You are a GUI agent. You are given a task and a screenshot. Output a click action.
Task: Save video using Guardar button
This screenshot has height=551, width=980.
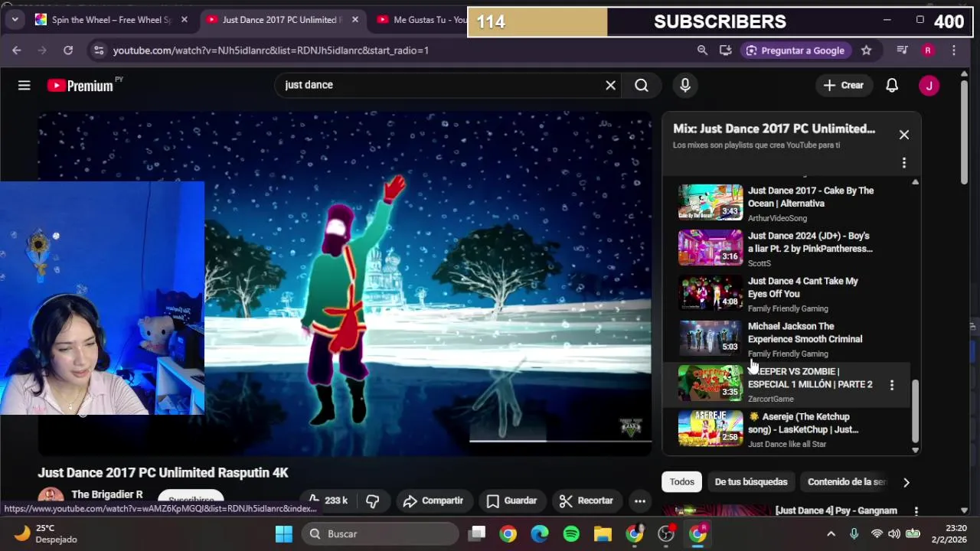(511, 500)
